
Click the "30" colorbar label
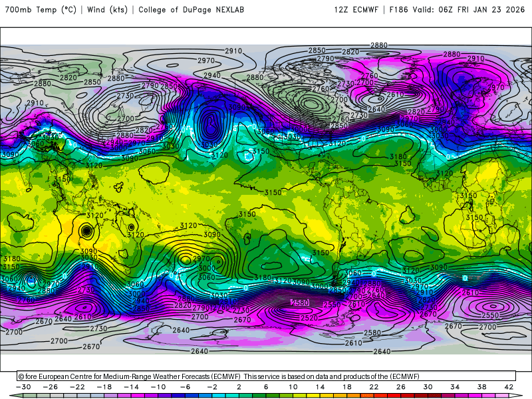pyautogui.click(x=428, y=387)
